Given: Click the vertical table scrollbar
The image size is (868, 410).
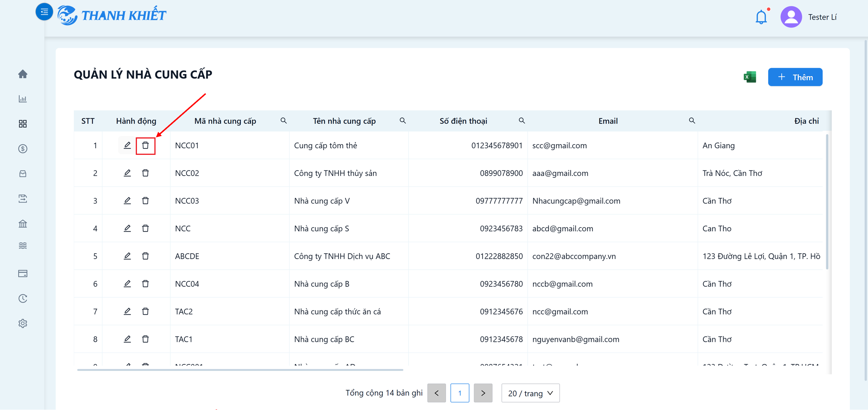Looking at the screenshot, I should pos(827,202).
